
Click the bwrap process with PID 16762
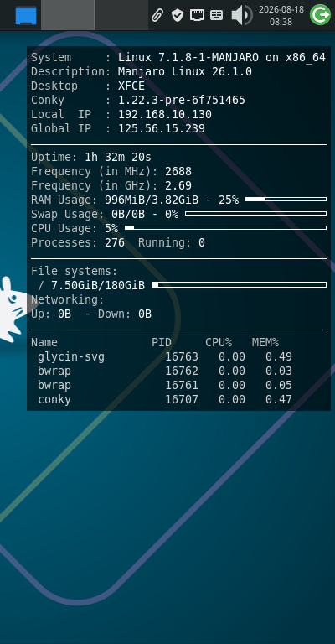[54, 371]
